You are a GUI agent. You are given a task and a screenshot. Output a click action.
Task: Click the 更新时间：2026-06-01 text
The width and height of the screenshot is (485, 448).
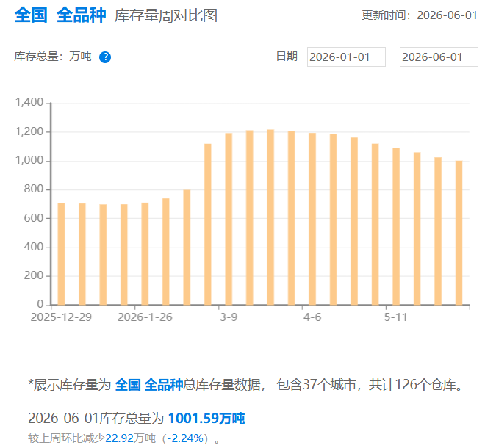[x=420, y=15]
